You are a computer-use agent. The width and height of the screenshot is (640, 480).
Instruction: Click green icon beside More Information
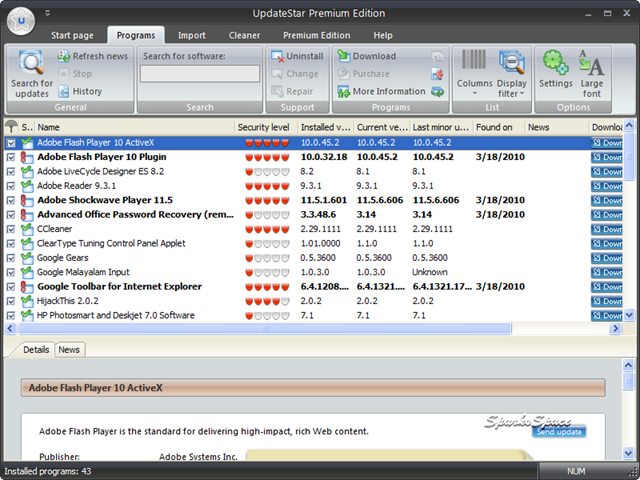(x=437, y=92)
